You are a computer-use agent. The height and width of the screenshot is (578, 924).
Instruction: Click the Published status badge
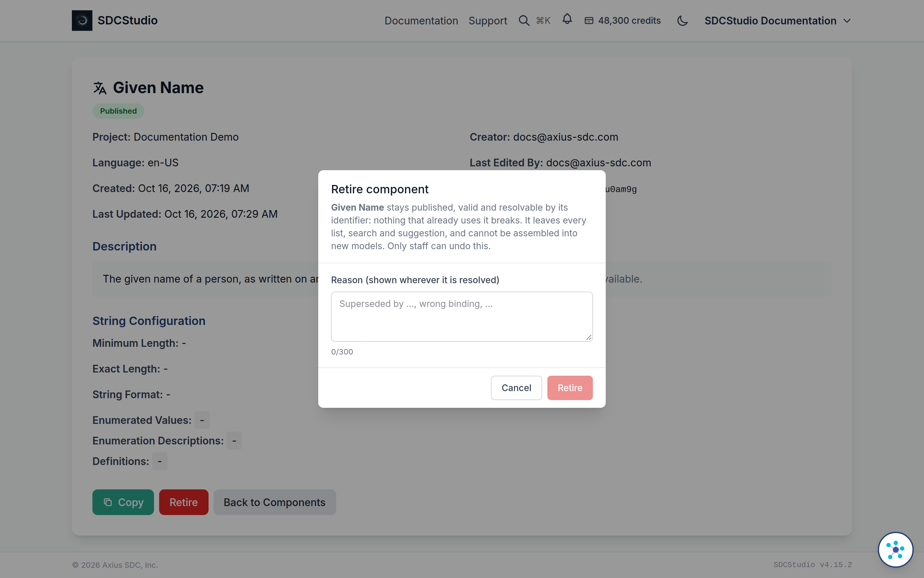coord(118,111)
